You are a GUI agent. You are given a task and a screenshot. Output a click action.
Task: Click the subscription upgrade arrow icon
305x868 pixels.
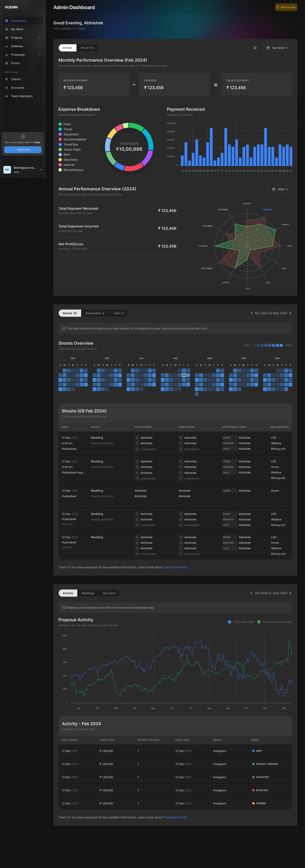[x=23, y=136]
